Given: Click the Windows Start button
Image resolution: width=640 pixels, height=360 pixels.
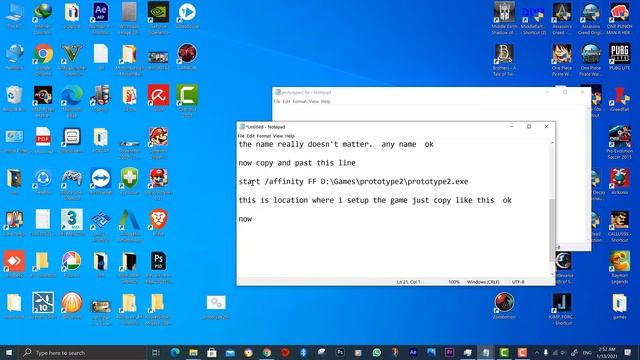Looking at the screenshot, I should tap(9, 352).
